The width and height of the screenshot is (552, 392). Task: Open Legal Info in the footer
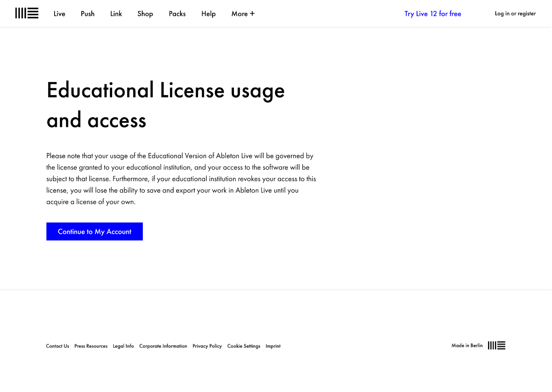click(123, 346)
